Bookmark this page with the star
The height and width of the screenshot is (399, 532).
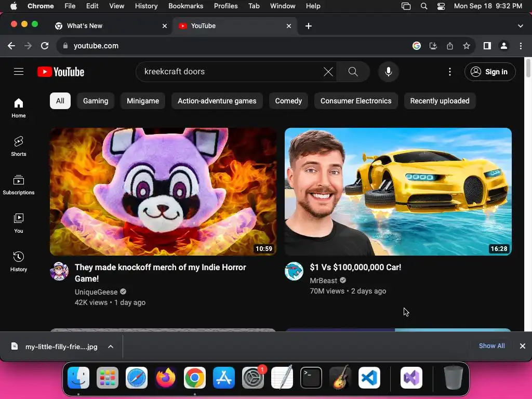(x=467, y=46)
